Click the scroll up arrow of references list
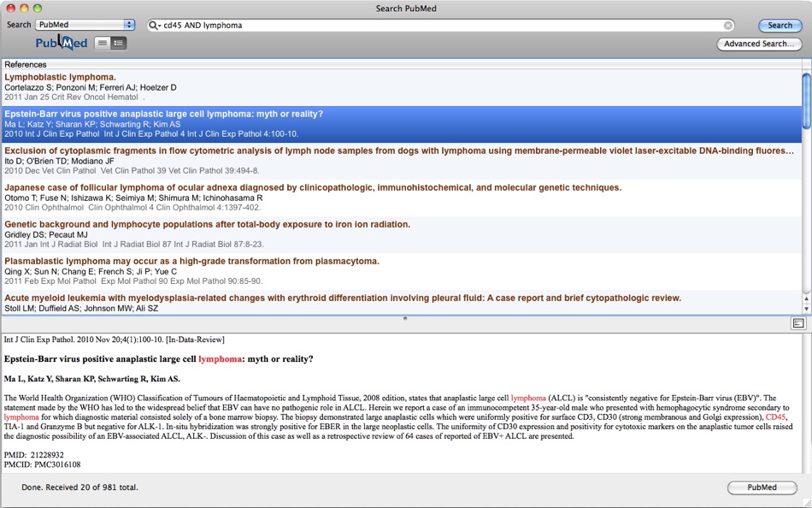Viewport: 812px width, 508px height. point(806,298)
